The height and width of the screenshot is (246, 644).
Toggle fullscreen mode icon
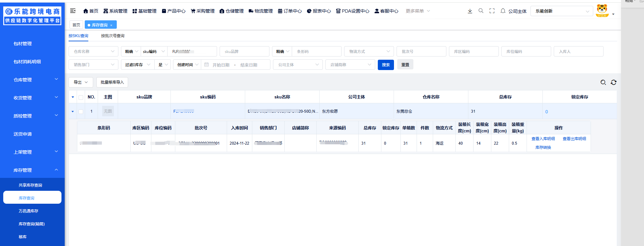[492, 11]
